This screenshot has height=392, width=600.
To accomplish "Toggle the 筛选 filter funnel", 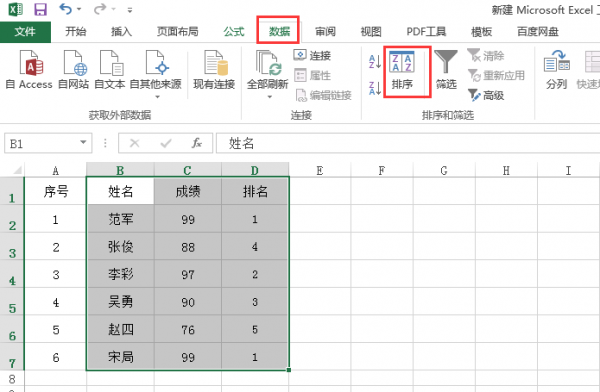I will (446, 70).
